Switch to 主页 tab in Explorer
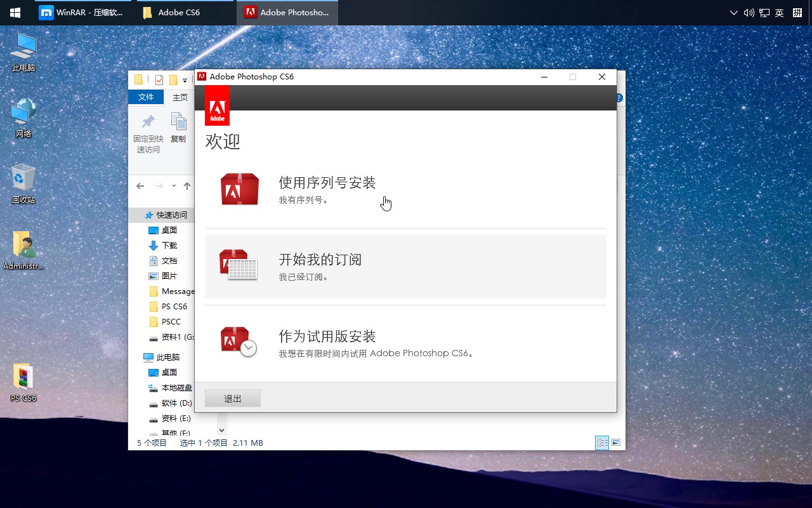Image resolution: width=812 pixels, height=508 pixels. coord(180,97)
